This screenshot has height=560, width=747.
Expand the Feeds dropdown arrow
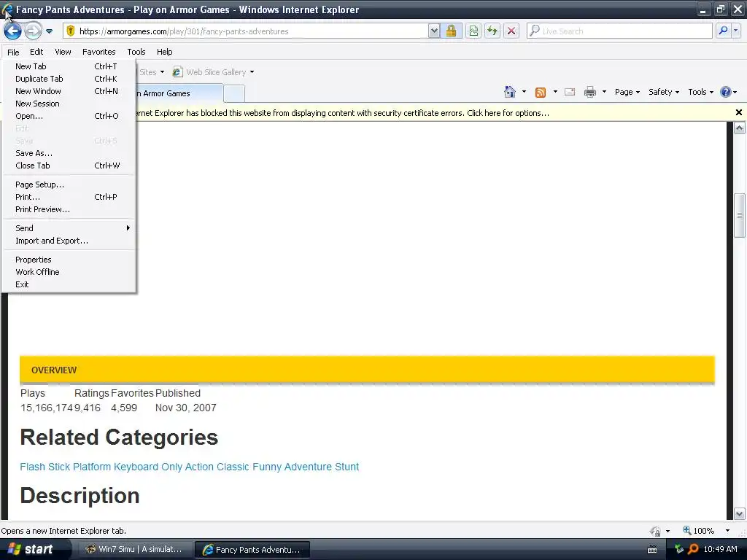coord(555,92)
